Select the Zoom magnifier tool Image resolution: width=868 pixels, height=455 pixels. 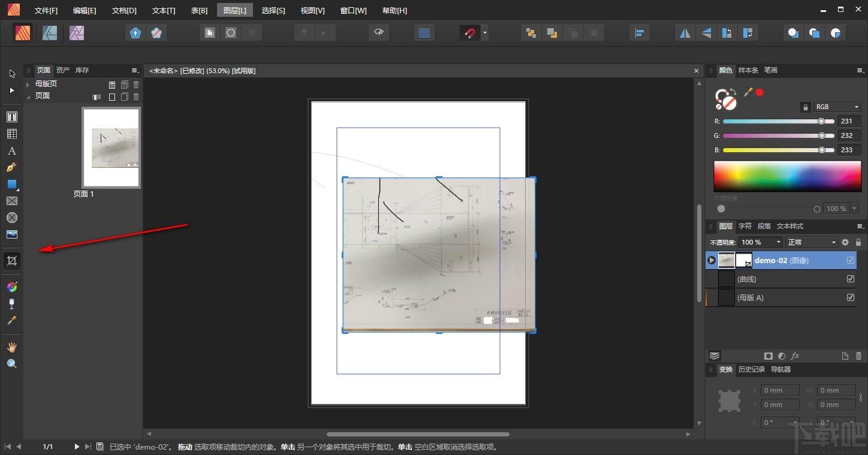coord(12,364)
